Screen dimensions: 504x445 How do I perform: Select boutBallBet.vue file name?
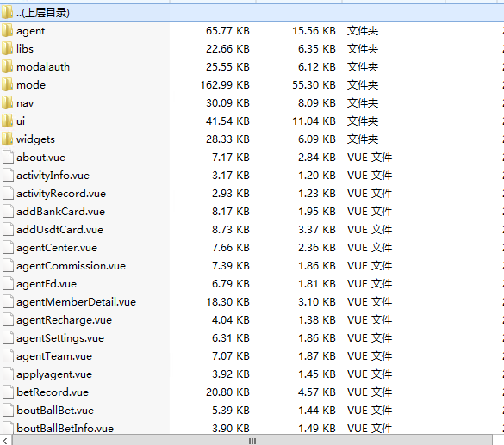(55, 411)
